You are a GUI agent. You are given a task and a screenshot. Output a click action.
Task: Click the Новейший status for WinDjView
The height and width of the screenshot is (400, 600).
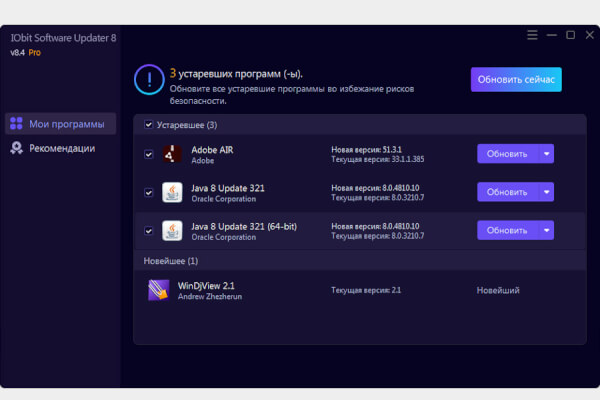[x=498, y=291]
